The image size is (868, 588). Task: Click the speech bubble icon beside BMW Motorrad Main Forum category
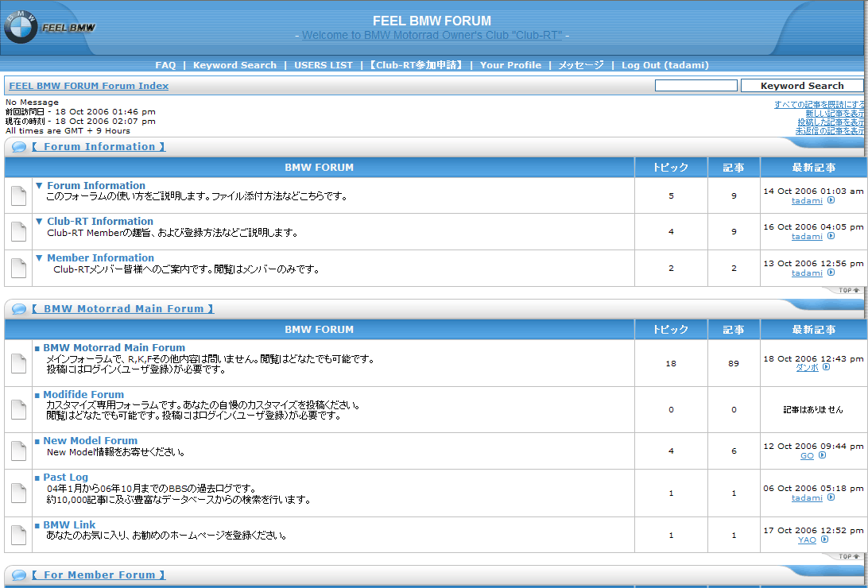pos(19,309)
